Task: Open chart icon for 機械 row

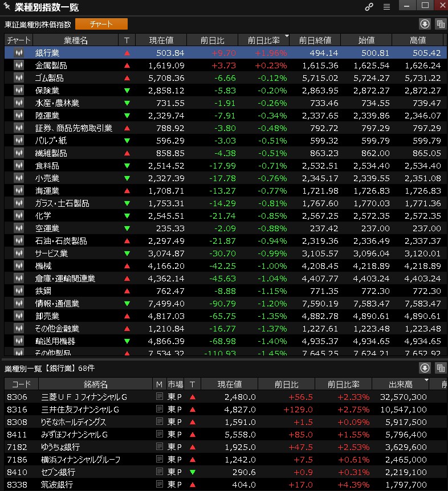Action: pyautogui.click(x=19, y=265)
